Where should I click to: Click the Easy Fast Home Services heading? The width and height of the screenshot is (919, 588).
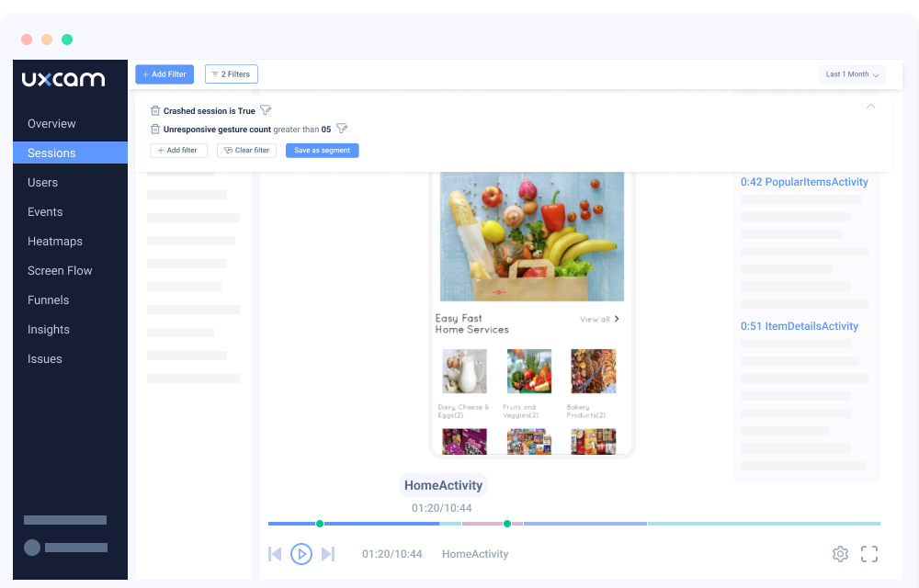click(471, 324)
